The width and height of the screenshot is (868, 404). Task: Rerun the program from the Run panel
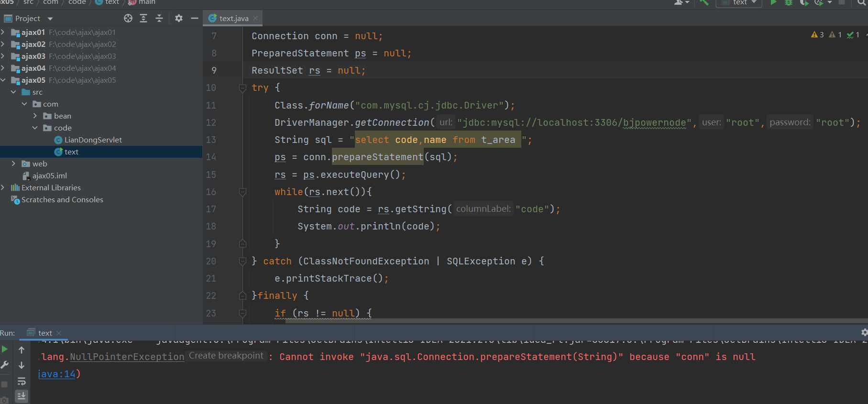(5, 349)
